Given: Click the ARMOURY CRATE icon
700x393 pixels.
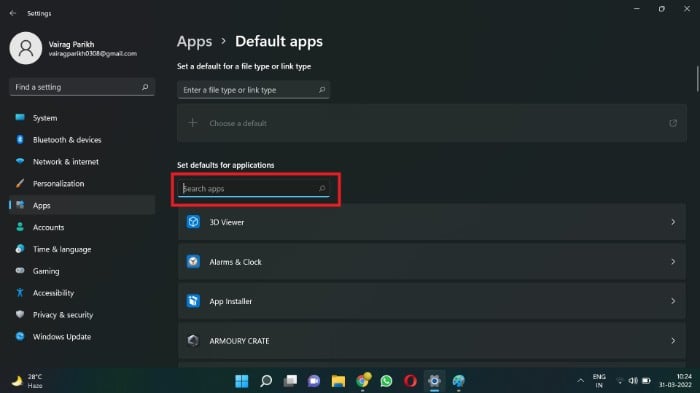Looking at the screenshot, I should [x=193, y=340].
